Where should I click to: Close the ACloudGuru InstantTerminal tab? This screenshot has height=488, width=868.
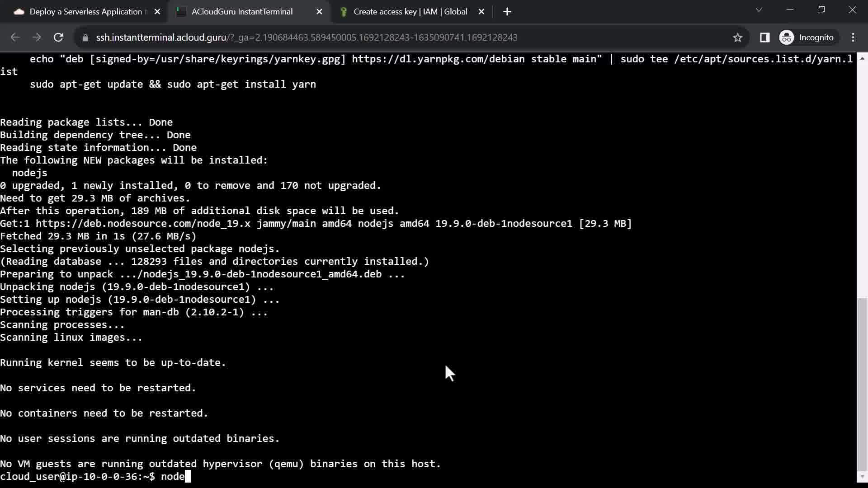tap(319, 12)
